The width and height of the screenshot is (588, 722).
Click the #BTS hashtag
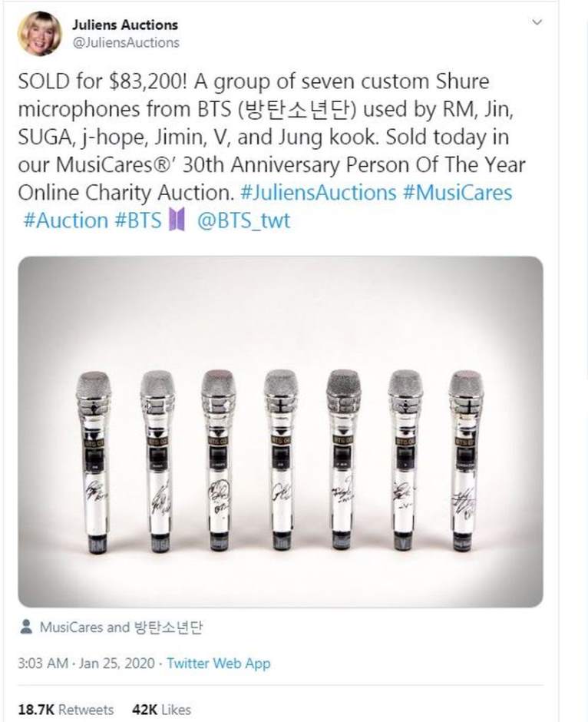(x=139, y=220)
